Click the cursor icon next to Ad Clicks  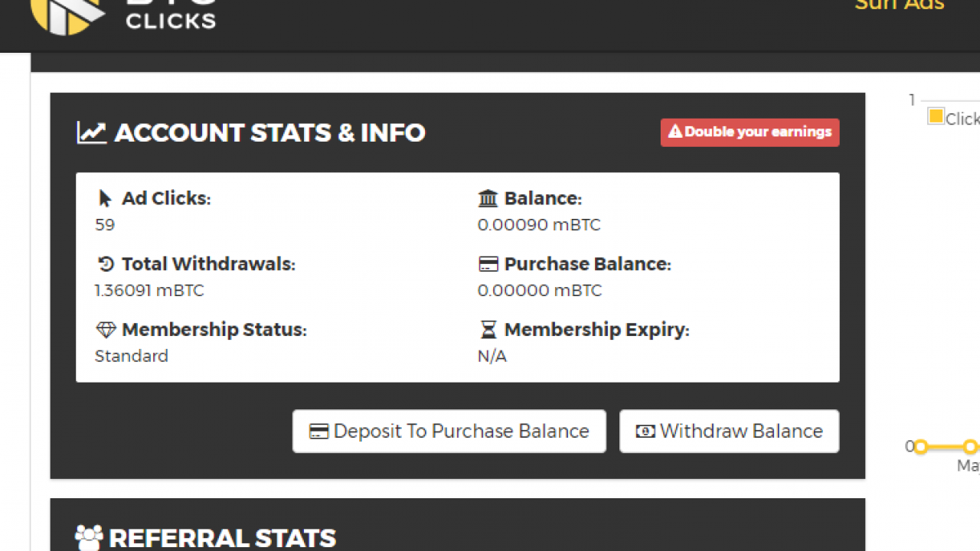[105, 199]
